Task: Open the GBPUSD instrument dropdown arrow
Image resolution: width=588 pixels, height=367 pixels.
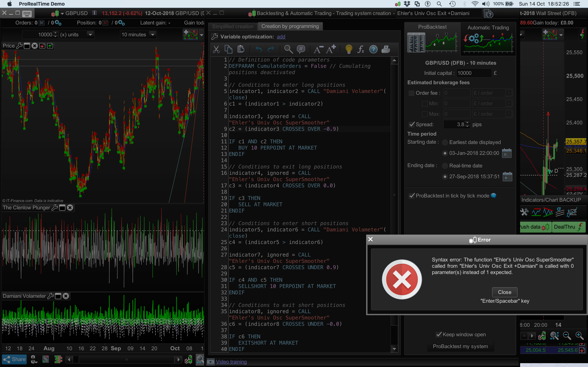Action: click(62, 14)
